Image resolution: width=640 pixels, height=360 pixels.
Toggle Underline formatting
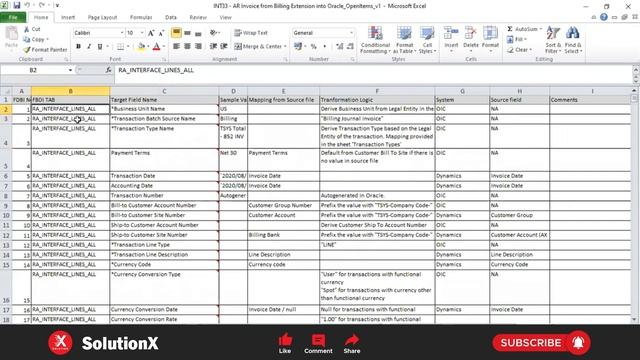tap(100, 47)
